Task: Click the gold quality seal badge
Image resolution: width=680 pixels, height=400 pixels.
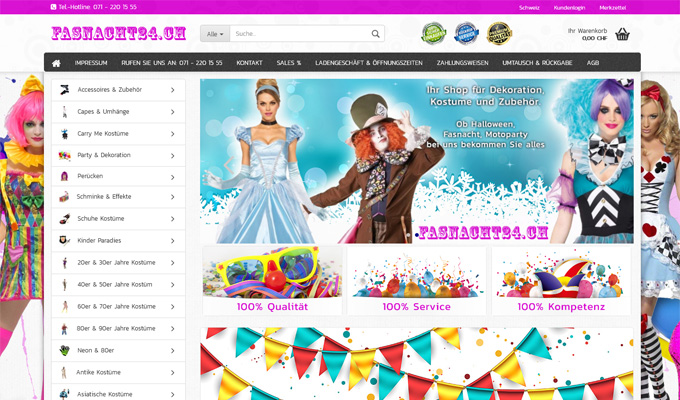Action: pos(499,35)
